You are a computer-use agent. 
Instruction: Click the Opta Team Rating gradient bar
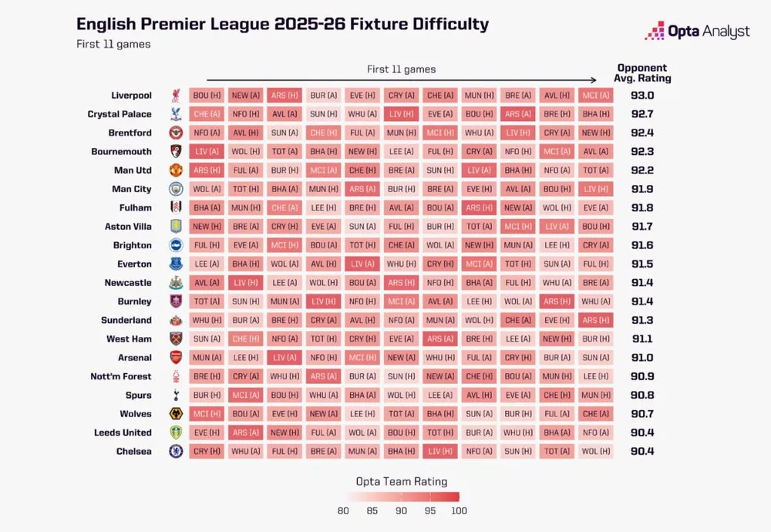[x=401, y=497]
